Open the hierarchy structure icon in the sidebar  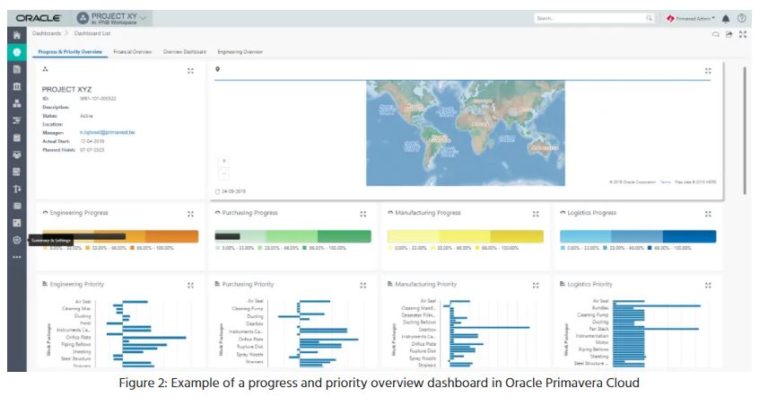[17, 103]
